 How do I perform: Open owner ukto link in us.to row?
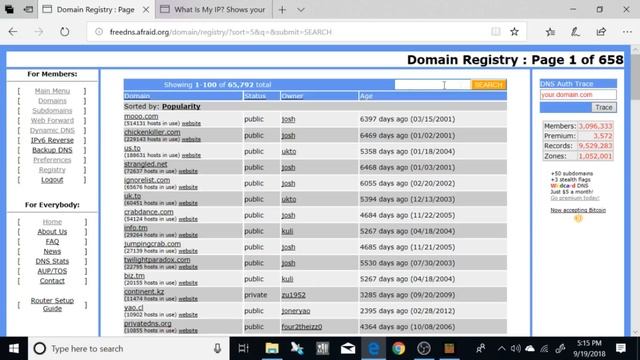point(289,151)
